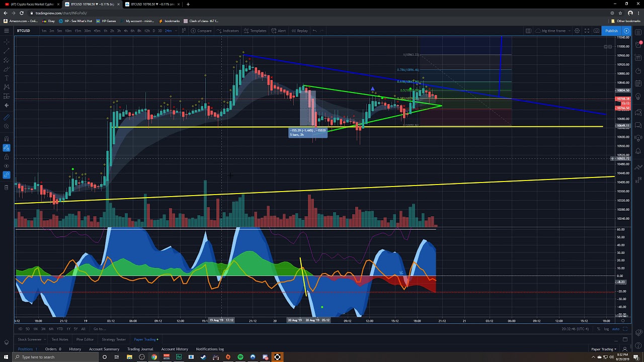Open the Indicators dialog
Viewport: 644px width, 362px height.
[227, 31]
